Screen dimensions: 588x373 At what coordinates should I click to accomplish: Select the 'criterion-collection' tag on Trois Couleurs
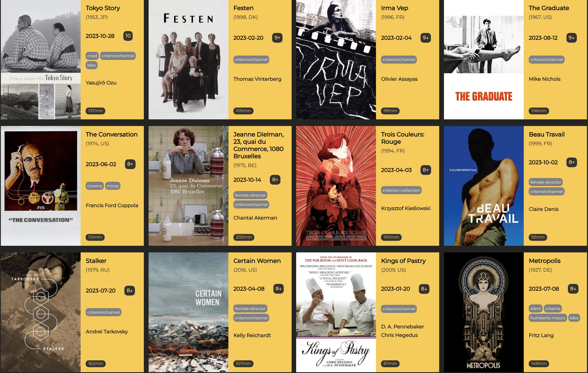pos(401,190)
